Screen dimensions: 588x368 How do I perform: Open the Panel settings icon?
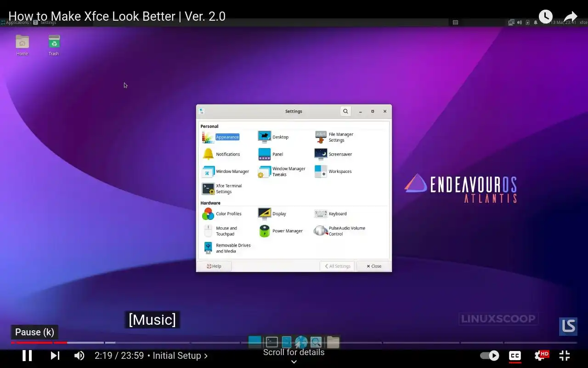pos(265,154)
